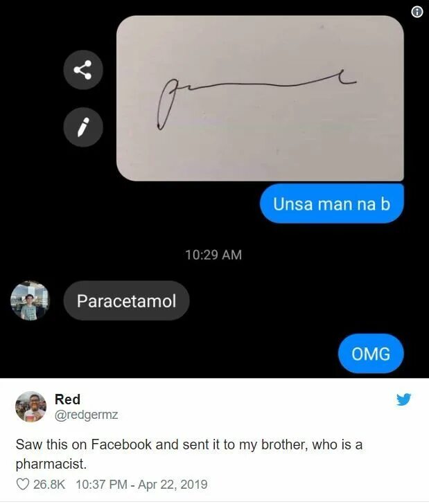Like the tweet with the heart icon
429x504 pixels.
(x=23, y=485)
